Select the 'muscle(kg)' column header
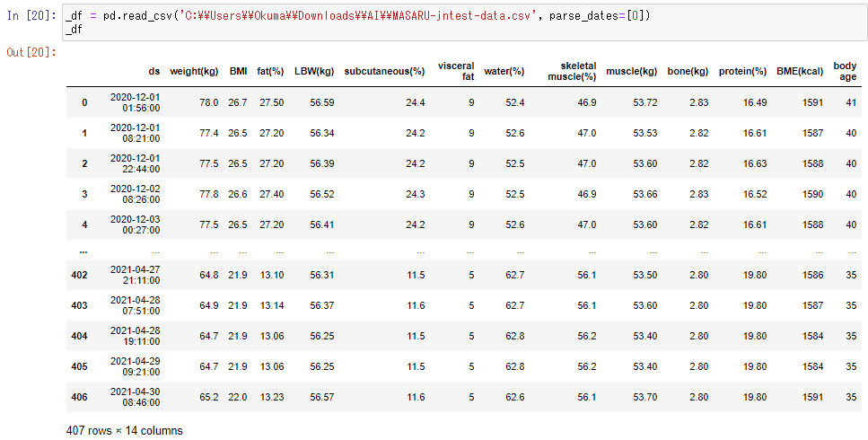The image size is (868, 440). (632, 72)
